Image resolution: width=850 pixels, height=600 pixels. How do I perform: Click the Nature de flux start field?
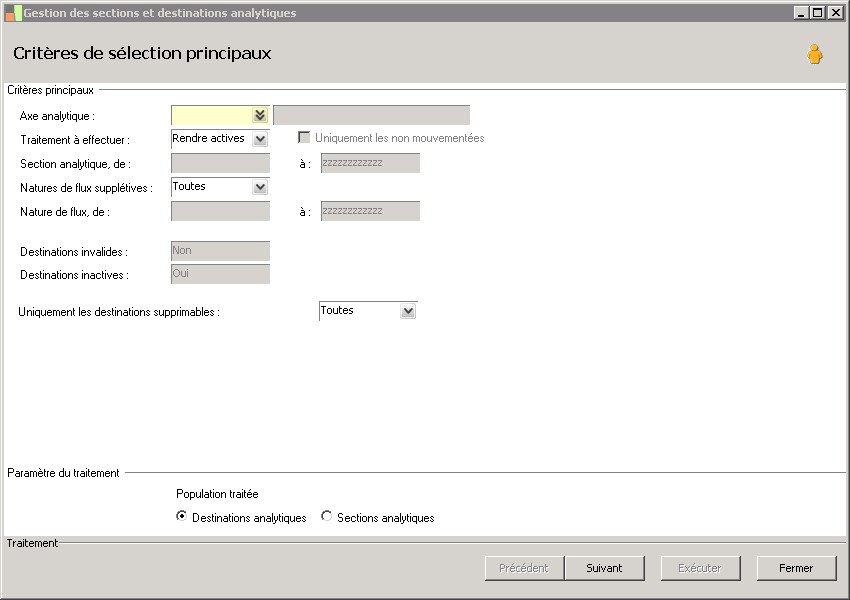[x=220, y=211]
